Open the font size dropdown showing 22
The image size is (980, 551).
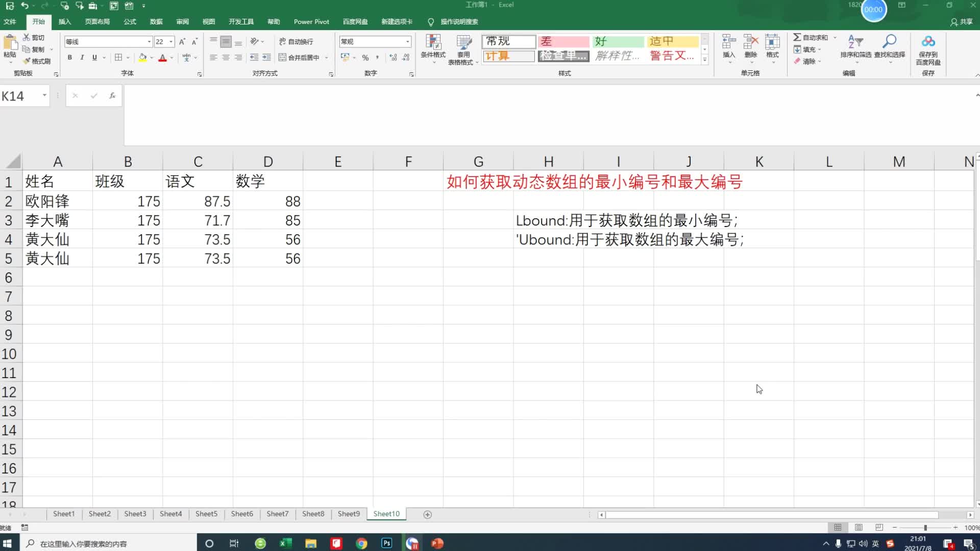coord(171,42)
